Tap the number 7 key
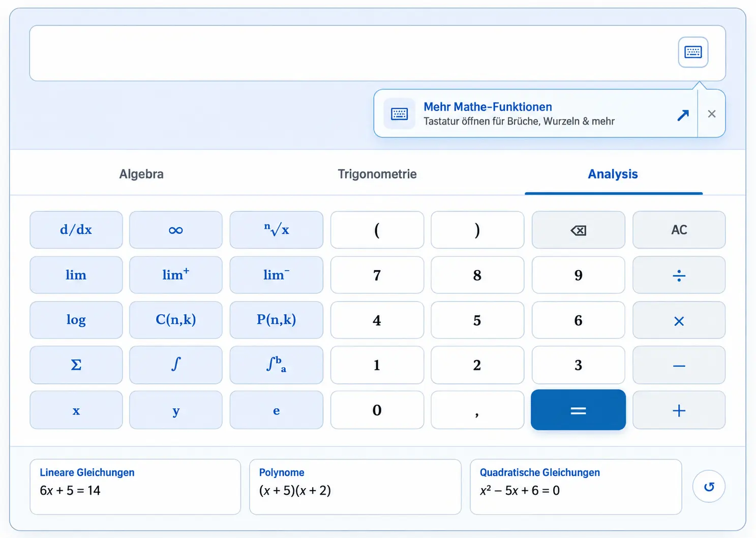Image resolution: width=756 pixels, height=538 pixels. [x=377, y=275]
